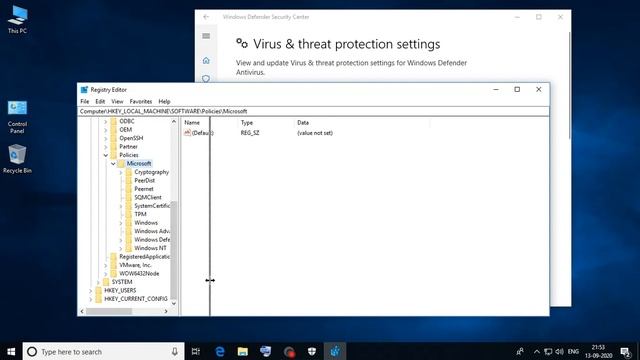Expand WOW6432Node key
The height and width of the screenshot is (360, 640).
106,273
